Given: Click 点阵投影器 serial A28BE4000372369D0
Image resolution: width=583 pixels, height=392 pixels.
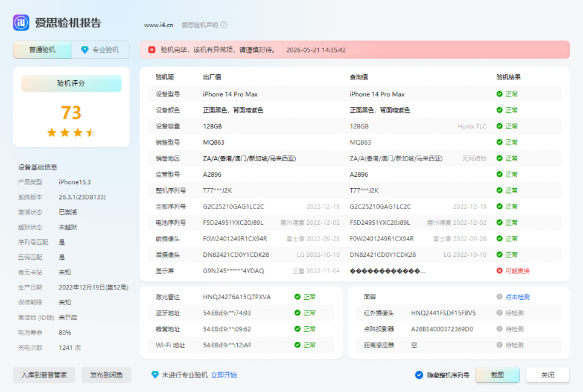Looking at the screenshot, I should (x=442, y=329).
